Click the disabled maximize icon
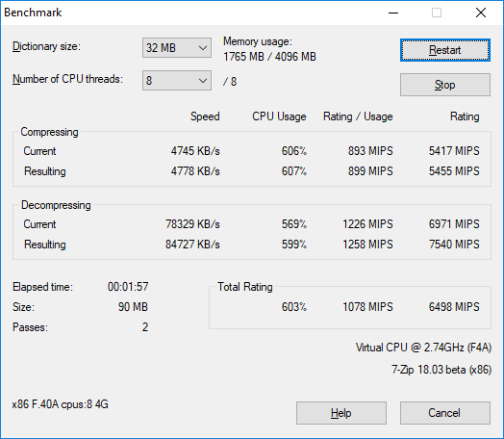This screenshot has height=439, width=504. click(x=437, y=13)
